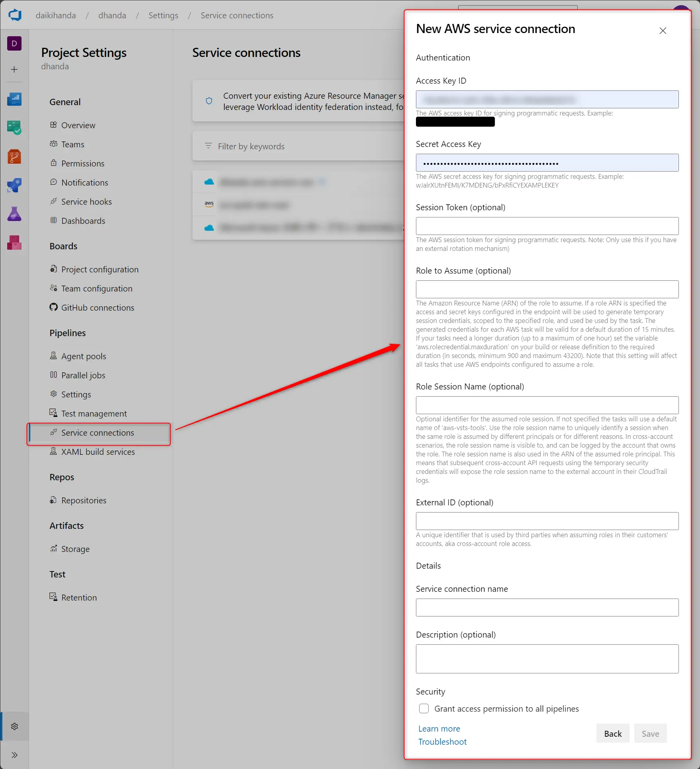
Task: Click the Back button
Action: click(613, 733)
